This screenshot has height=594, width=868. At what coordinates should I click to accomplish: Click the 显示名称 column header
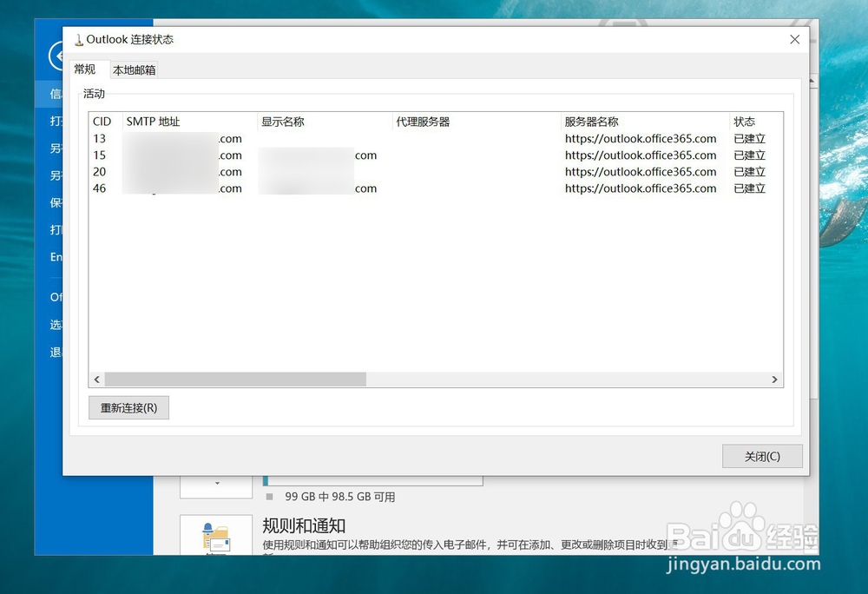tap(325, 122)
